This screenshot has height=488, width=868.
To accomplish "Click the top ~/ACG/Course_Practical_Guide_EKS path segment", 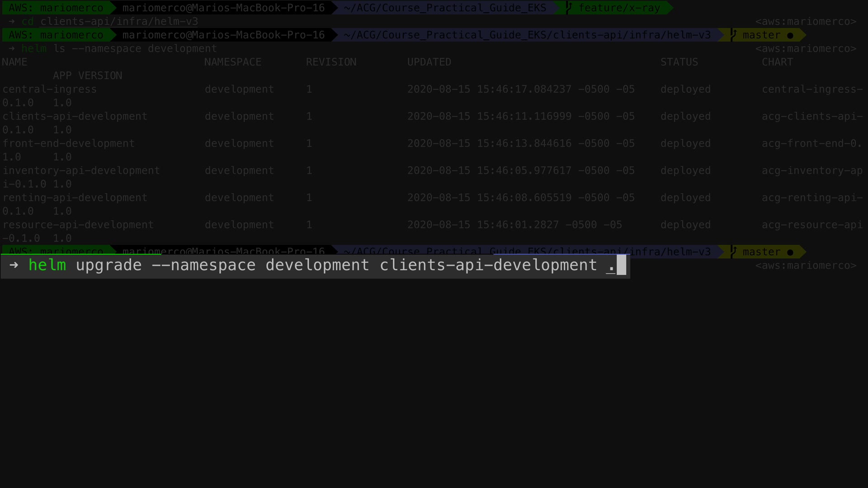I will [444, 8].
